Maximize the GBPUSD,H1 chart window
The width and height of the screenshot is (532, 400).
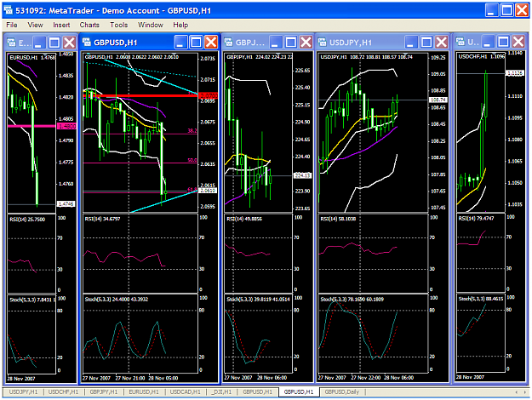196,43
